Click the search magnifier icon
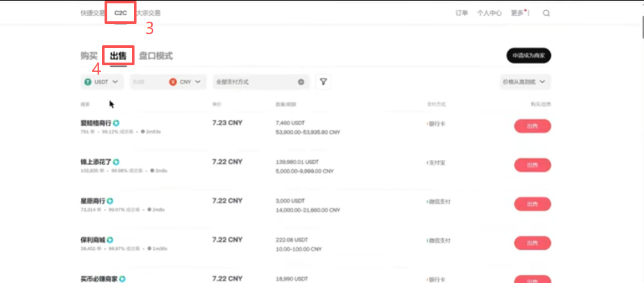Viewport: 644px width, 283px height. click(x=546, y=13)
